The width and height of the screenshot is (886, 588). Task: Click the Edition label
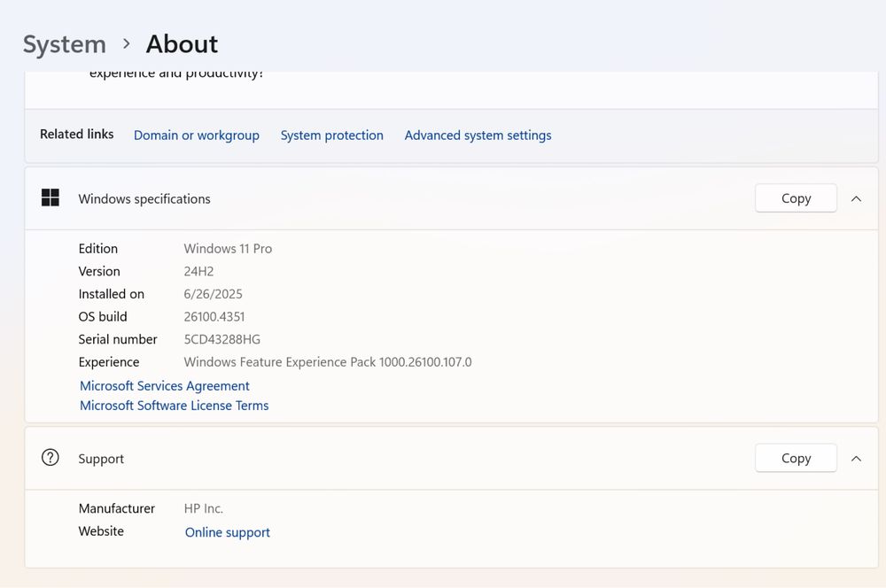[98, 249]
